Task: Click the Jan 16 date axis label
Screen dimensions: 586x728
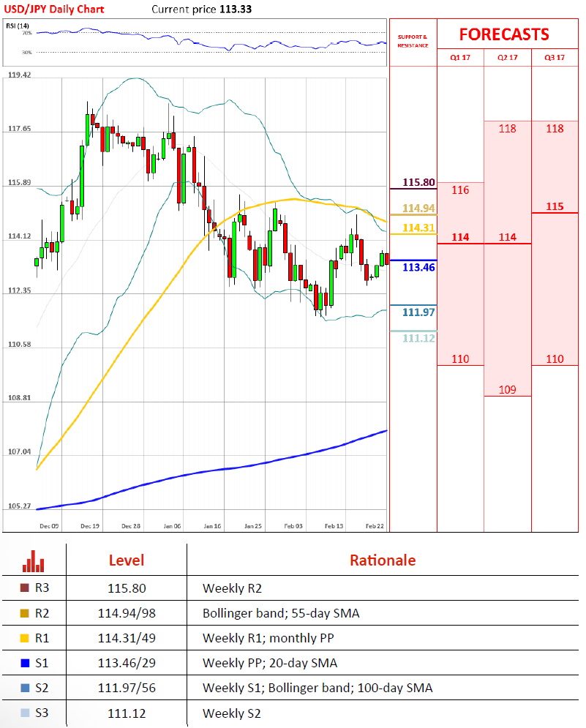Action: click(x=213, y=526)
